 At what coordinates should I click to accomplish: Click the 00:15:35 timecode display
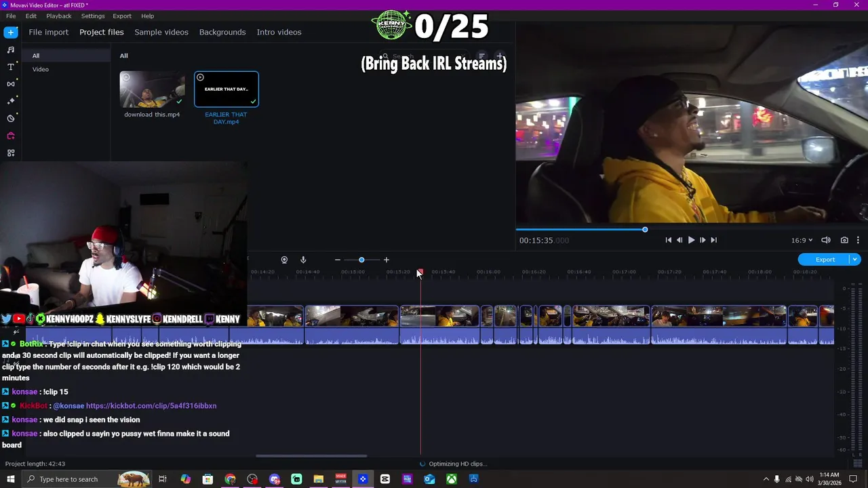(x=544, y=241)
